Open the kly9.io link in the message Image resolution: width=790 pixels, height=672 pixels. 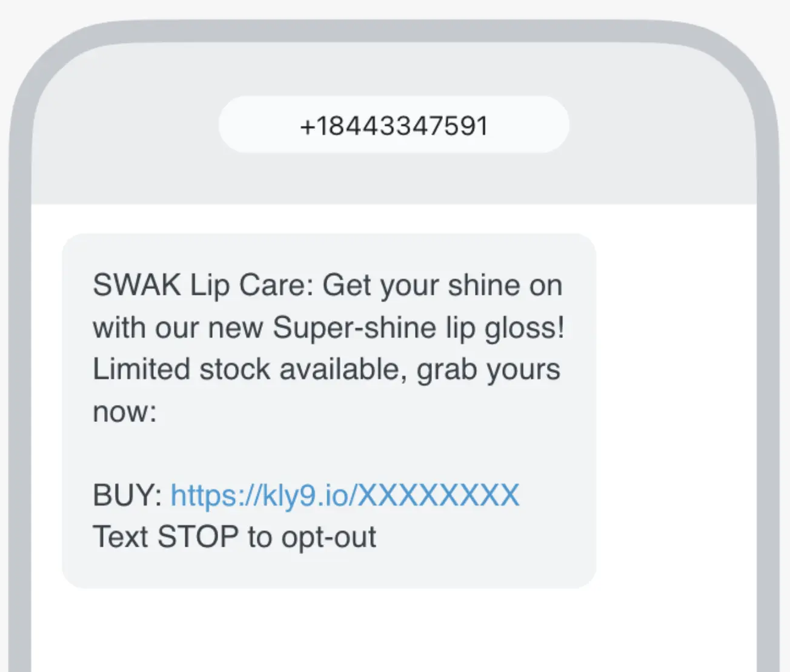click(344, 495)
